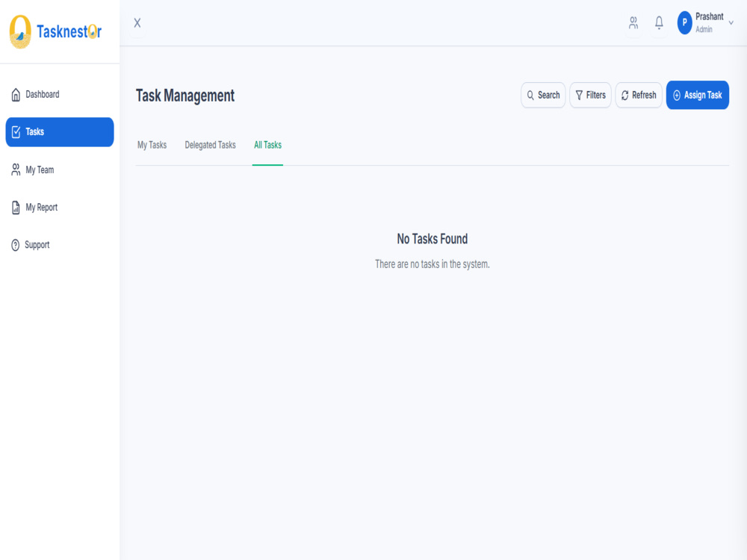
Task: Close the sidebar with the X icon
Action: (137, 23)
